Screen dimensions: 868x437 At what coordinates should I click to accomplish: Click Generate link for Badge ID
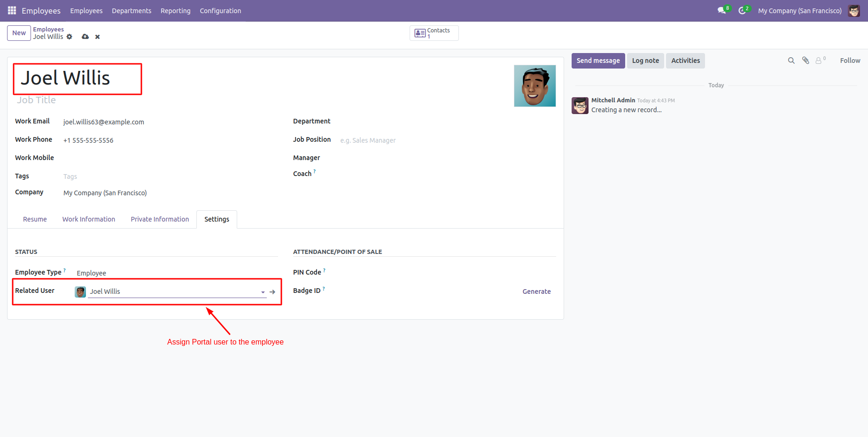point(536,291)
